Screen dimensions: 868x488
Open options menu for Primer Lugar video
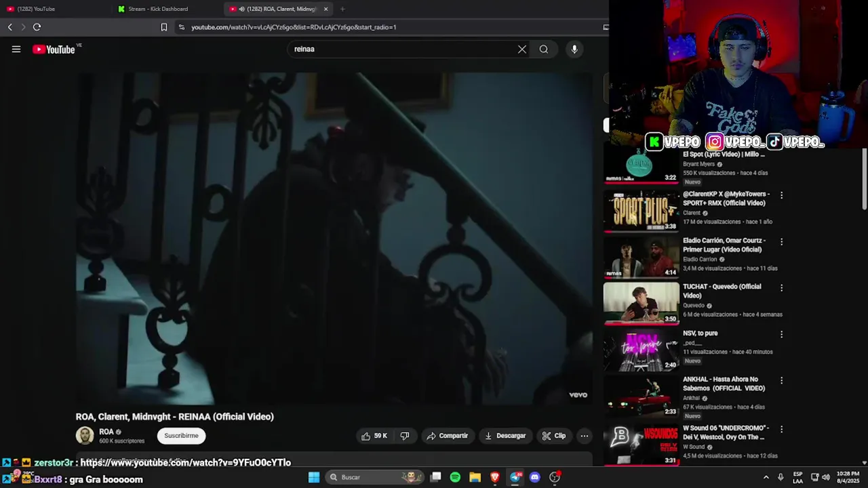tap(781, 241)
